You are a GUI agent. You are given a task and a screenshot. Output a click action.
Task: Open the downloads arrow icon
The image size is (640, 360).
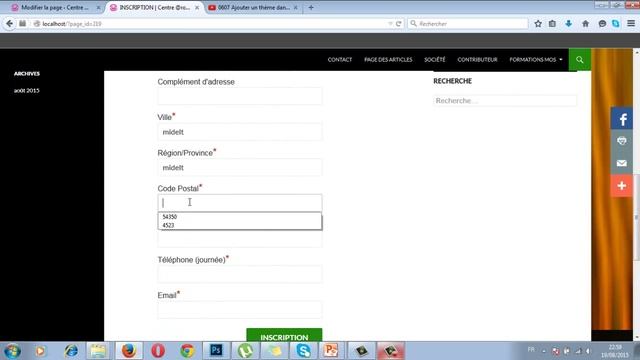569,24
